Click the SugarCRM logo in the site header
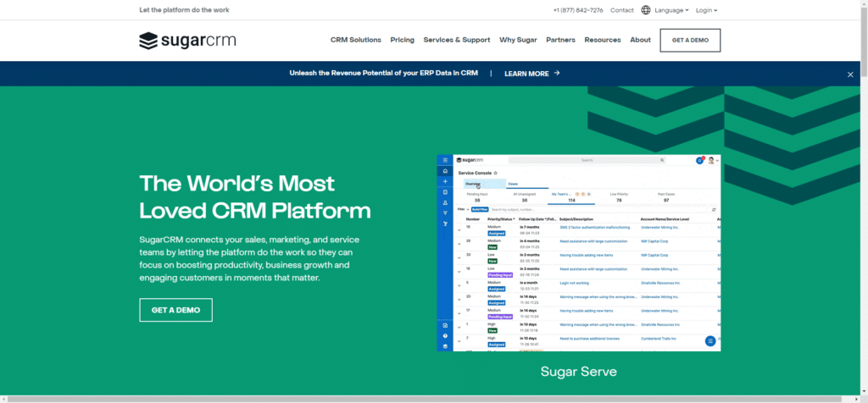Image resolution: width=868 pixels, height=403 pixels. 187,41
